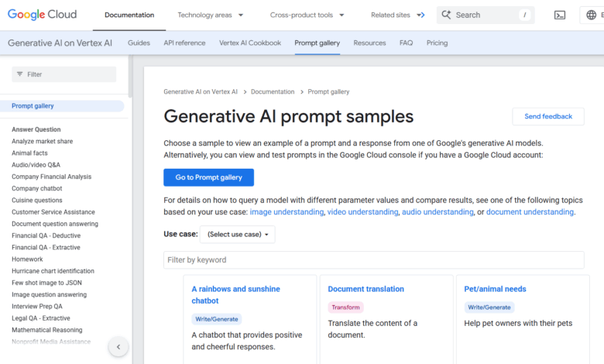Click the filter icon in the sidebar
This screenshot has width=604, height=364.
[x=19, y=74]
